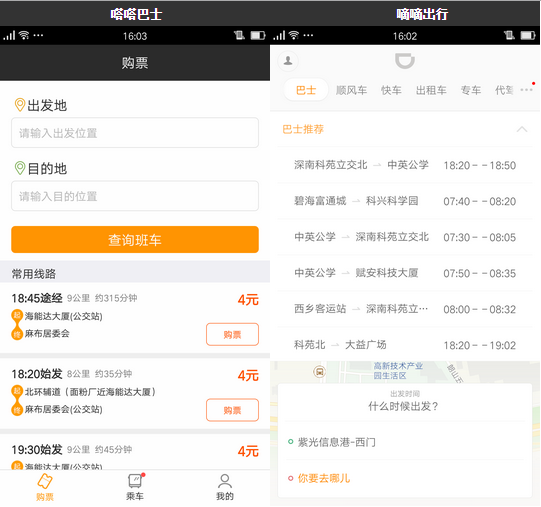Tap the bus station marker on the map

click(x=320, y=372)
